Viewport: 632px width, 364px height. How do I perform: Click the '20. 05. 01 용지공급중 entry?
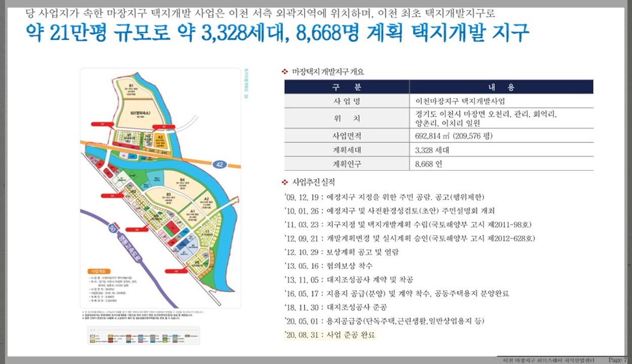(x=385, y=321)
